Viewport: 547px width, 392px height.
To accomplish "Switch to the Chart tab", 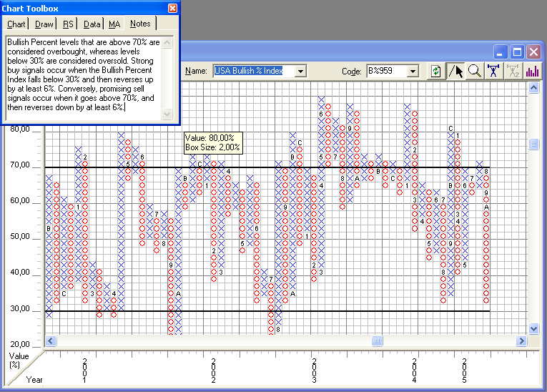I will tap(16, 24).
